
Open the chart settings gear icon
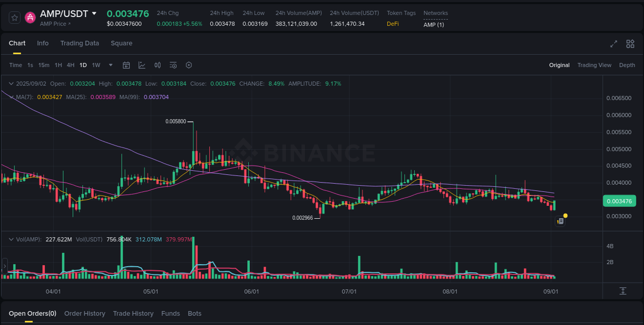tap(189, 65)
